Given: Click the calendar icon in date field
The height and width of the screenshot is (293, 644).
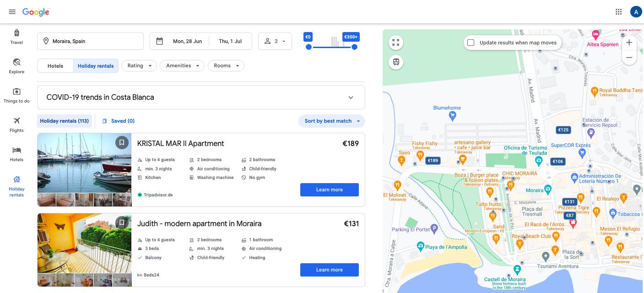Looking at the screenshot, I should pyautogui.click(x=160, y=41).
